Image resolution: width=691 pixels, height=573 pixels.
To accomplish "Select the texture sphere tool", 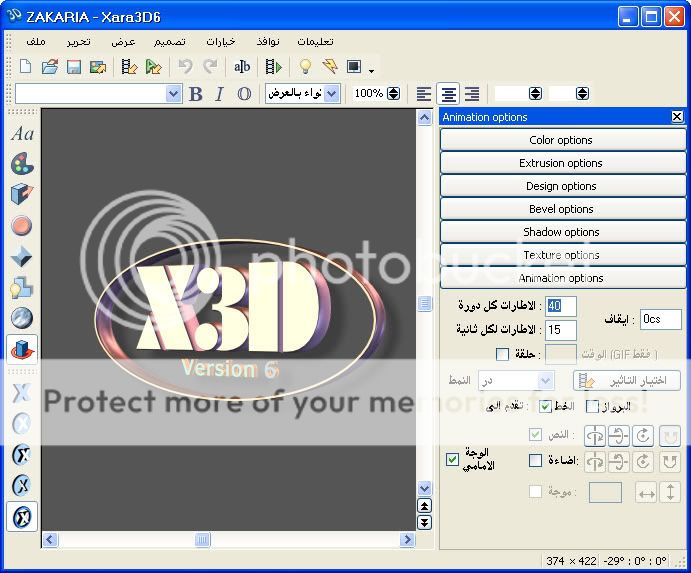I will pyautogui.click(x=21, y=318).
